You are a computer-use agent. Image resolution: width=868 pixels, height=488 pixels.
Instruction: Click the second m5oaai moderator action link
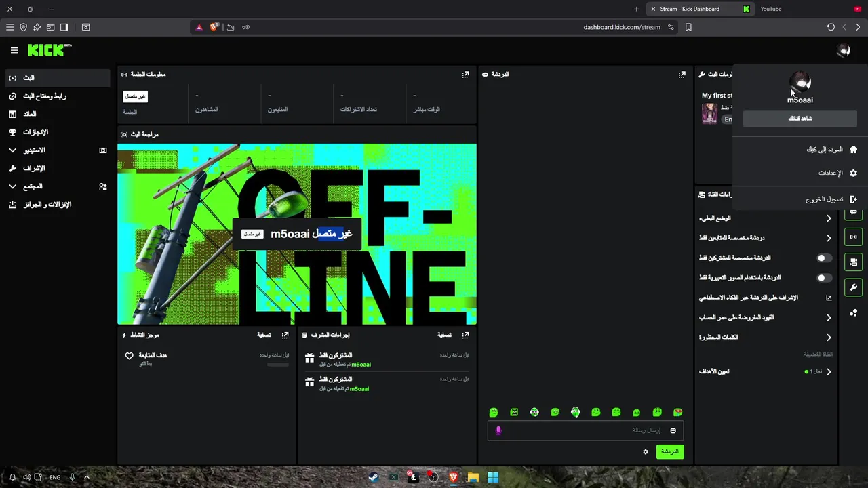point(359,389)
